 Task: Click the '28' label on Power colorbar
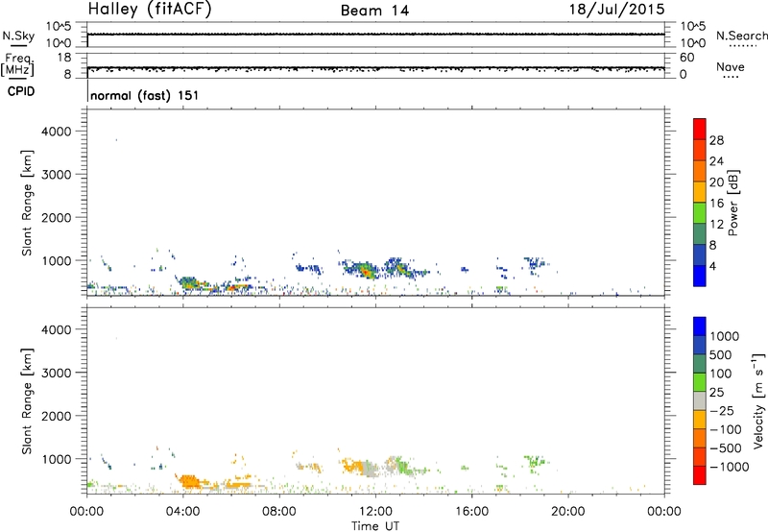[716, 140]
